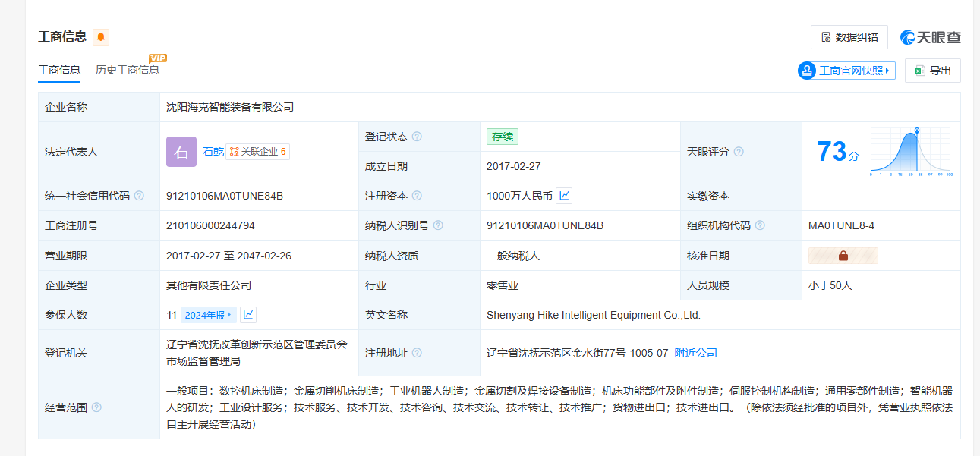
Task: Expand the 2024年报 report dropdown
Action: (209, 315)
